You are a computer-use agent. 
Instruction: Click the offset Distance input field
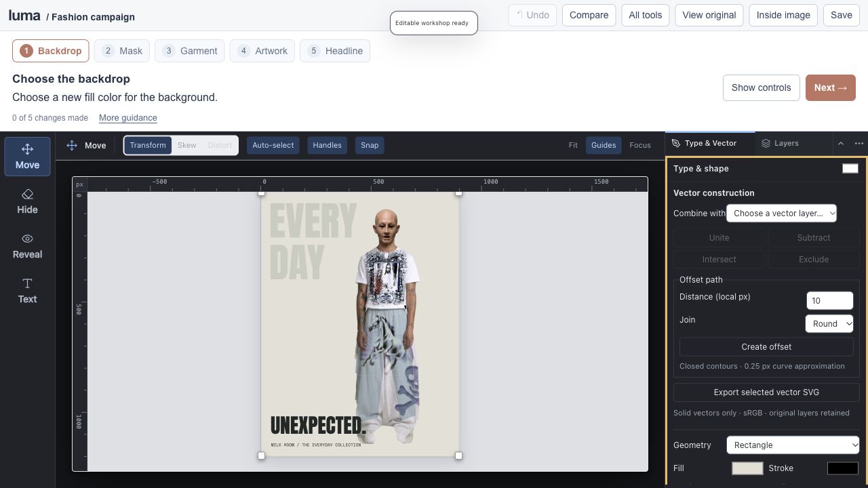(x=829, y=301)
